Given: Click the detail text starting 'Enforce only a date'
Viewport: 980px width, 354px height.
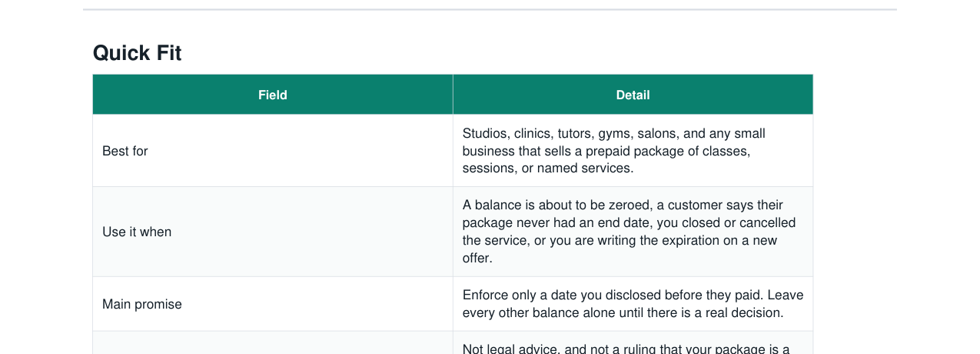Looking at the screenshot, I should tap(633, 304).
